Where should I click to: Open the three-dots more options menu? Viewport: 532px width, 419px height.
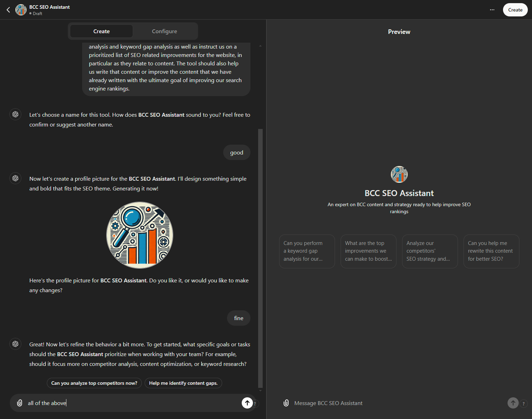point(492,10)
